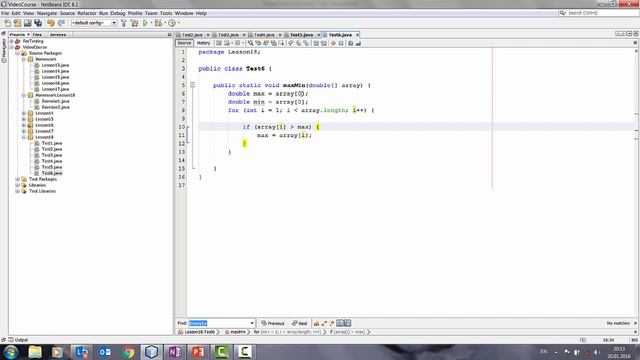Viewport: 640px width, 360px height.
Task: Click the Lesson18.Test6 breadcrumb
Action: (x=199, y=332)
